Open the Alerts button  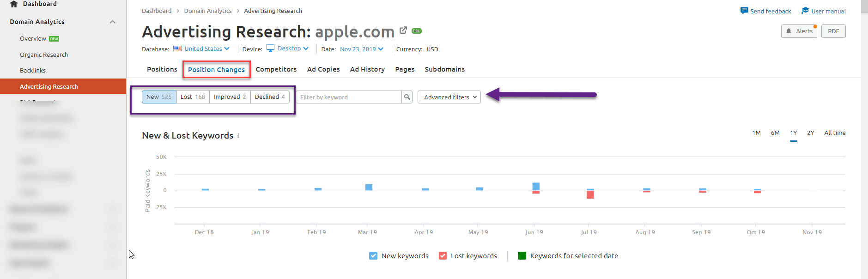point(799,31)
